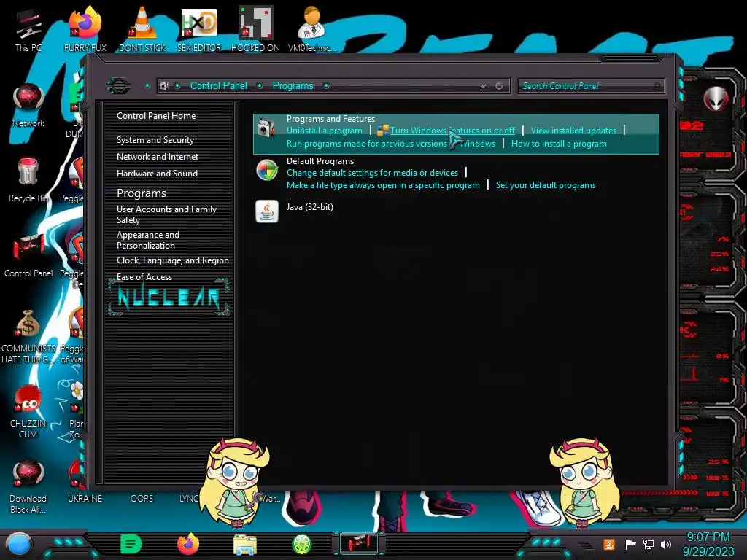This screenshot has height=560, width=747.
Task: Select the OOPS desktop shortcut label
Action: 142,499
